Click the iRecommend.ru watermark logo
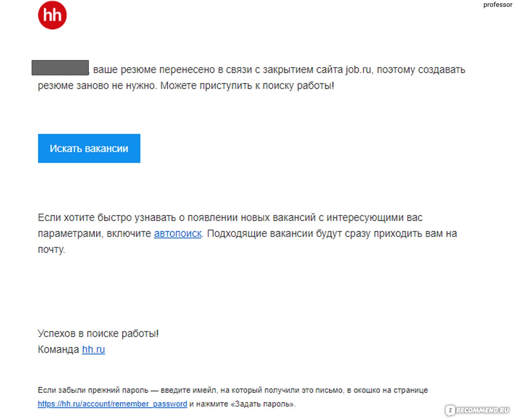This screenshot has width=514, height=420. click(477, 410)
